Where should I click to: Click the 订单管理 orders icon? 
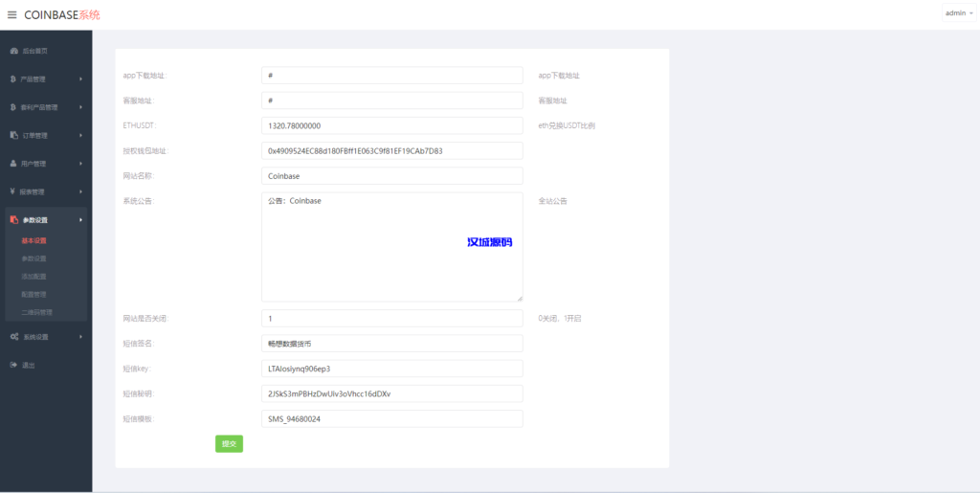click(13, 135)
